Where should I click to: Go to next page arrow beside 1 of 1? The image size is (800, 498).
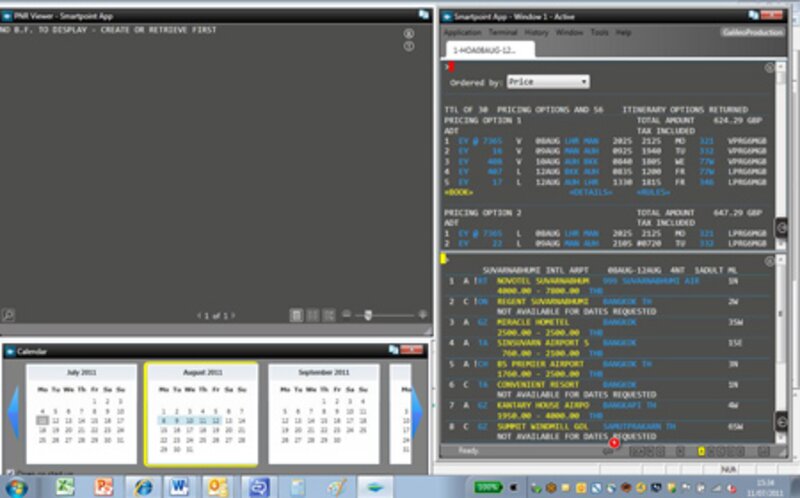(233, 316)
